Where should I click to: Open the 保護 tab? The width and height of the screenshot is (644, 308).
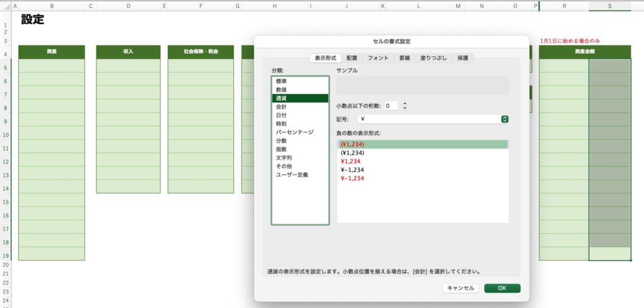[462, 58]
